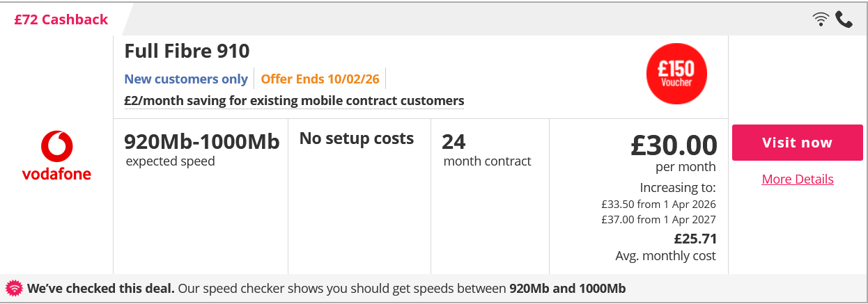Click the phone line icon
This screenshot has height=304, width=868.
pyautogui.click(x=844, y=19)
